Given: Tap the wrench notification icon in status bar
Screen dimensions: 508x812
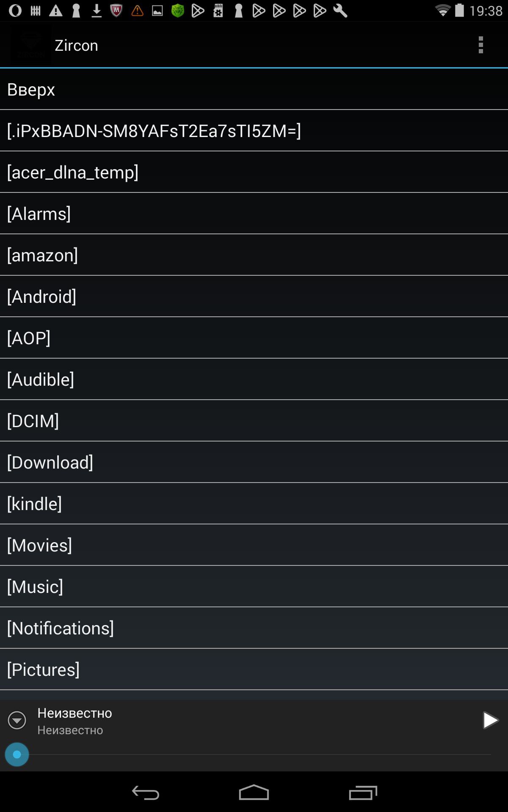Looking at the screenshot, I should (340, 10).
